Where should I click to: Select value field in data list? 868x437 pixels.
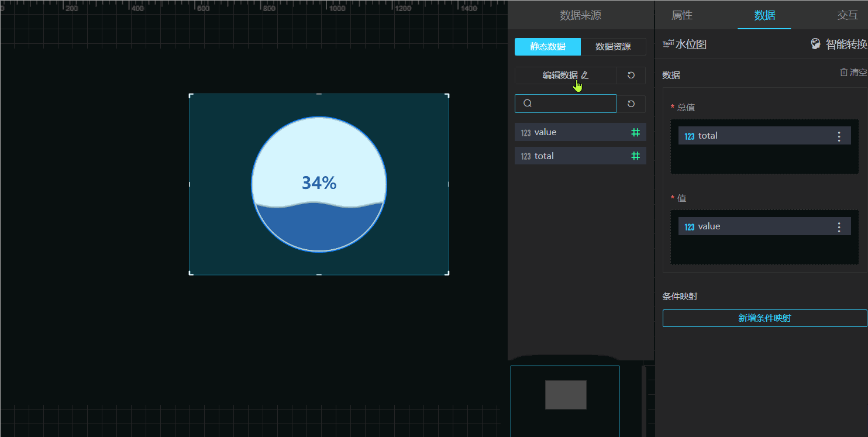(x=580, y=132)
